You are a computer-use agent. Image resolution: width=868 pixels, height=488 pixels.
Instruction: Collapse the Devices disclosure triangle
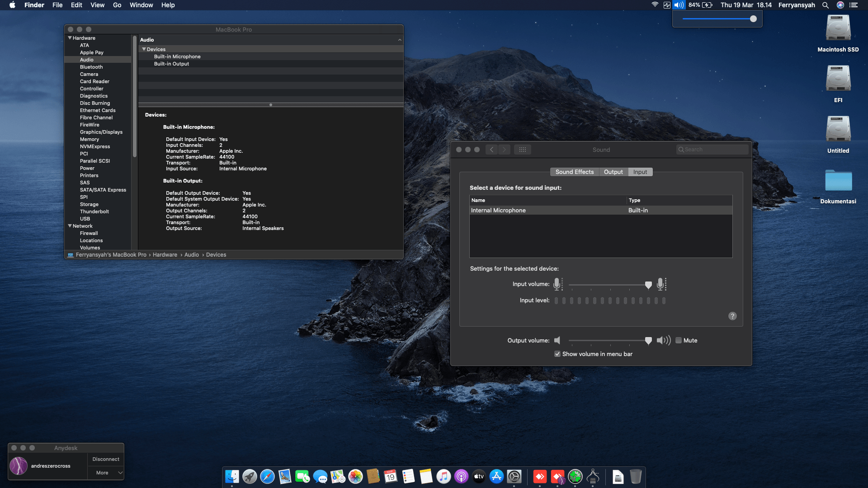(x=144, y=49)
